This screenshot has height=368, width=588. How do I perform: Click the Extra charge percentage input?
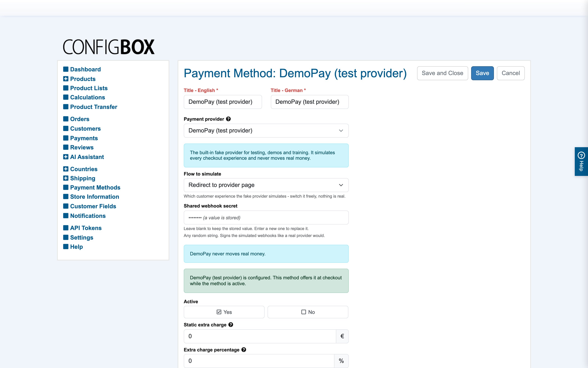click(259, 361)
